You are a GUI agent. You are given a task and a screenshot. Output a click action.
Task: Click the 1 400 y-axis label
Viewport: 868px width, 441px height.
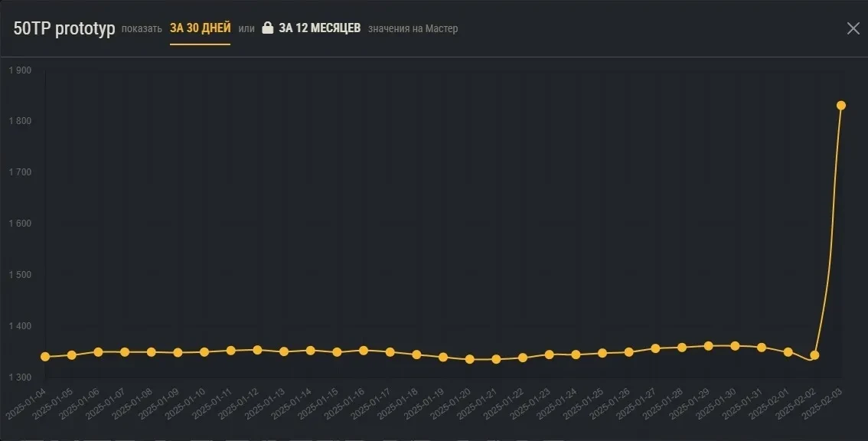point(19,326)
